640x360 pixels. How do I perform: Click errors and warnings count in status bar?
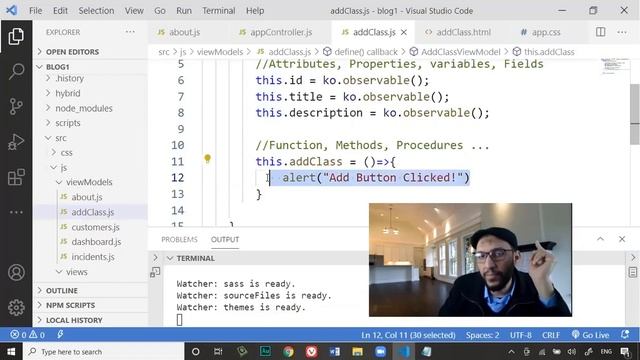pyautogui.click(x=27, y=335)
